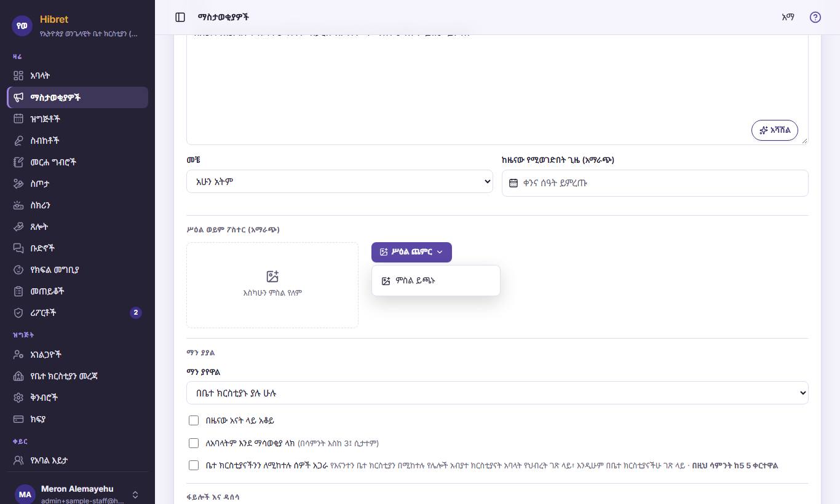The width and height of the screenshot is (840, 504).
Task: Click the ቀንና ሰዓት ይምረጡ date field
Action: click(x=655, y=183)
